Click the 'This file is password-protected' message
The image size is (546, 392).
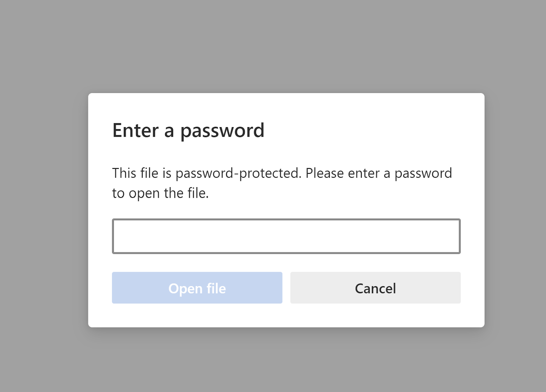(x=282, y=174)
